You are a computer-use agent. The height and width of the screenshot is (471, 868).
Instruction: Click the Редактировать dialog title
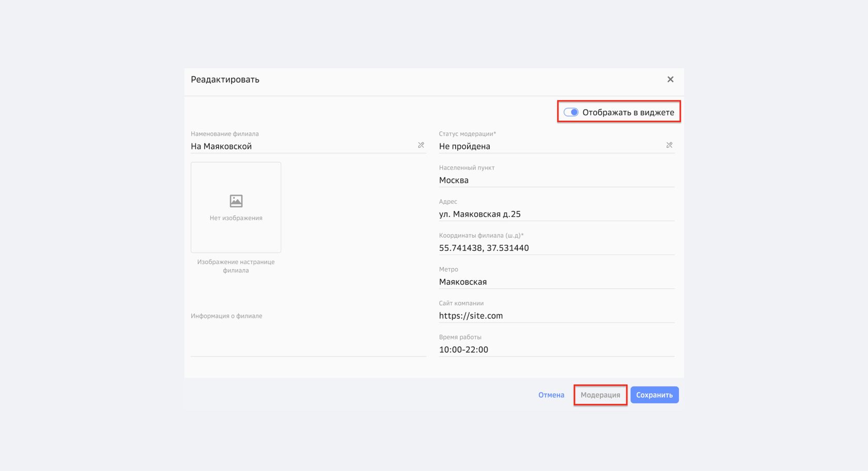[x=225, y=80]
